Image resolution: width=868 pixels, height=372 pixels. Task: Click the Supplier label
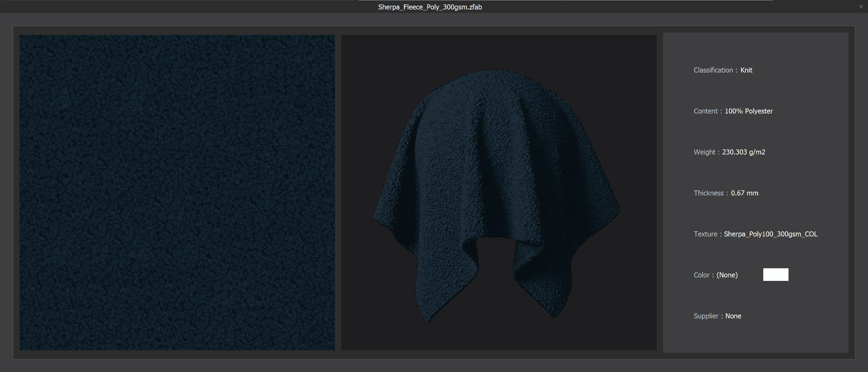pyautogui.click(x=706, y=316)
